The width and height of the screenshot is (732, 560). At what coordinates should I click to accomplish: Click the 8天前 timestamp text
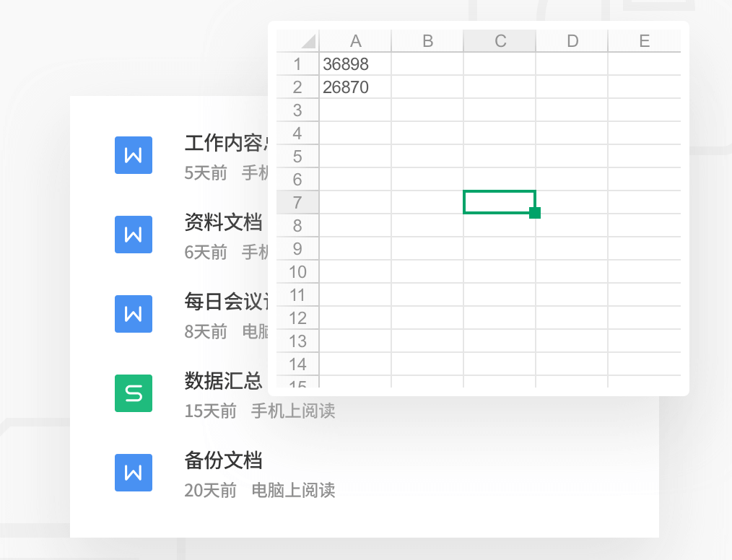[206, 331]
